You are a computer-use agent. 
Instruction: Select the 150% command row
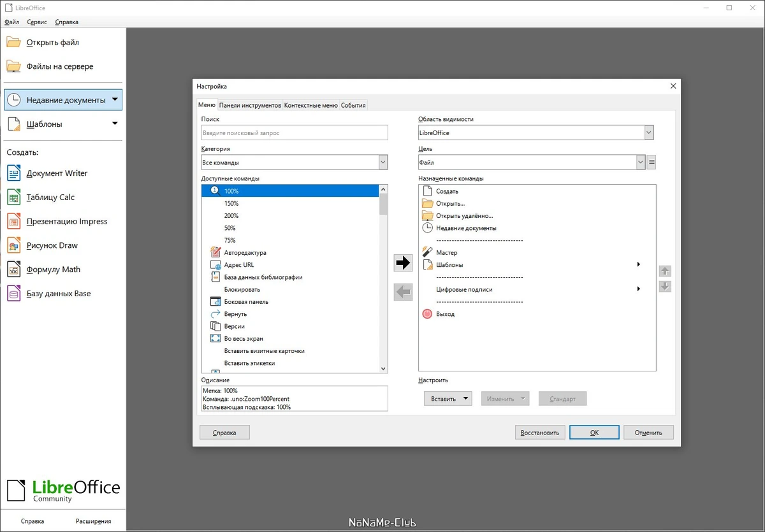click(x=290, y=203)
